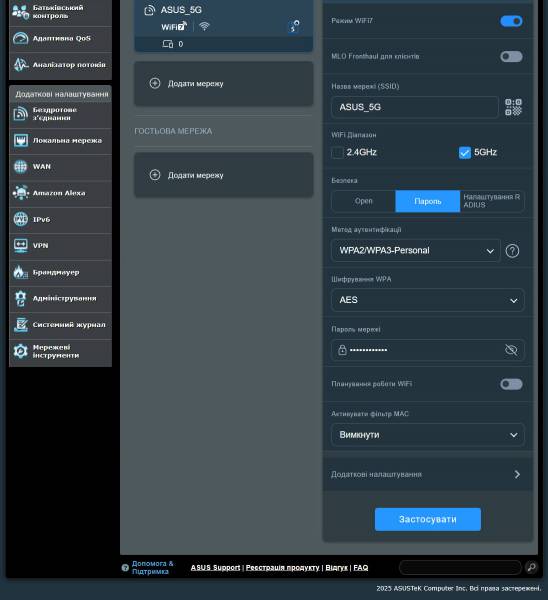Screen dimensions: 548x600
Task: Reveal the network password with the eye icon
Action: [x=511, y=350]
